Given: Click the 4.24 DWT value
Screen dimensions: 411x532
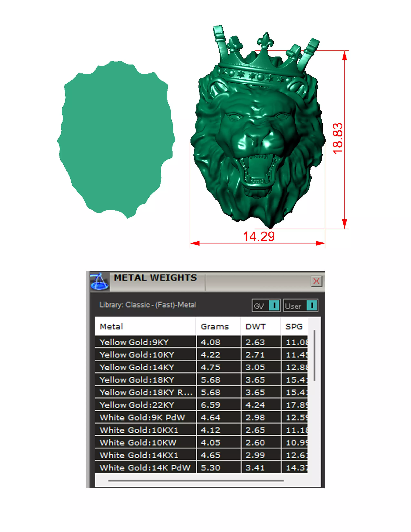Looking at the screenshot, I should (255, 405).
